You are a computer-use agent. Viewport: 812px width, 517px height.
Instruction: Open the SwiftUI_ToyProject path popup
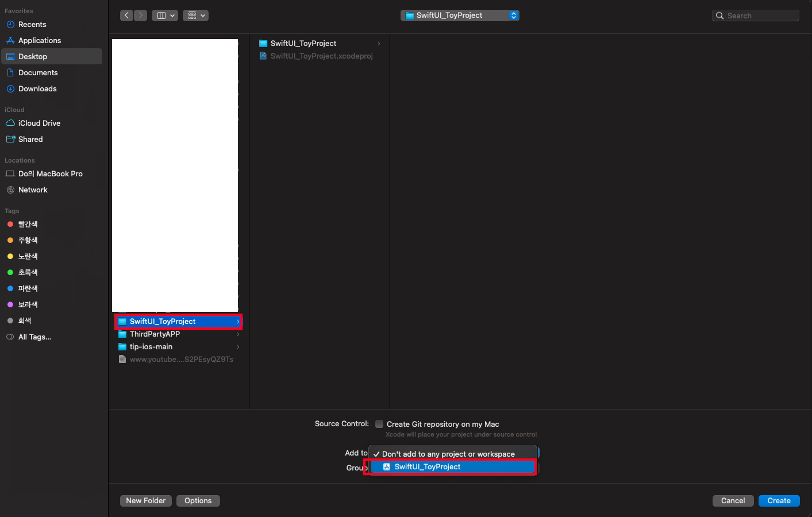pyautogui.click(x=460, y=16)
